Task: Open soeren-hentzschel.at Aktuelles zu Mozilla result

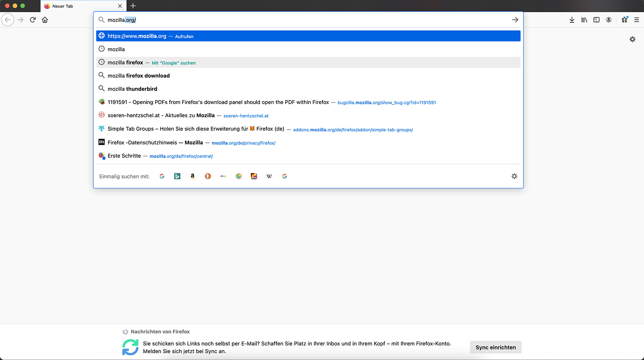Action: (x=308, y=115)
